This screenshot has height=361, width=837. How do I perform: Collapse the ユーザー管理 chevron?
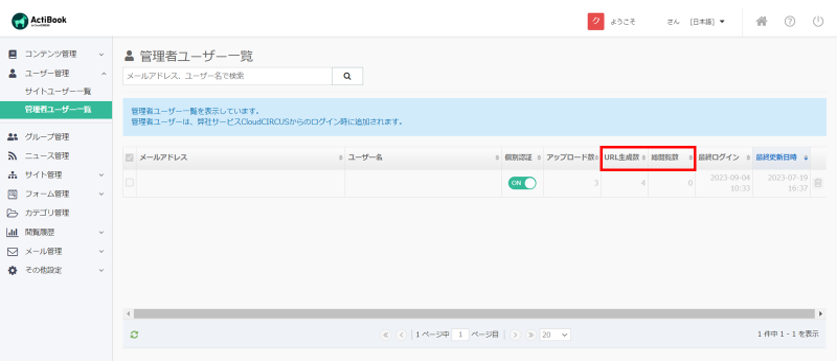pyautogui.click(x=104, y=73)
